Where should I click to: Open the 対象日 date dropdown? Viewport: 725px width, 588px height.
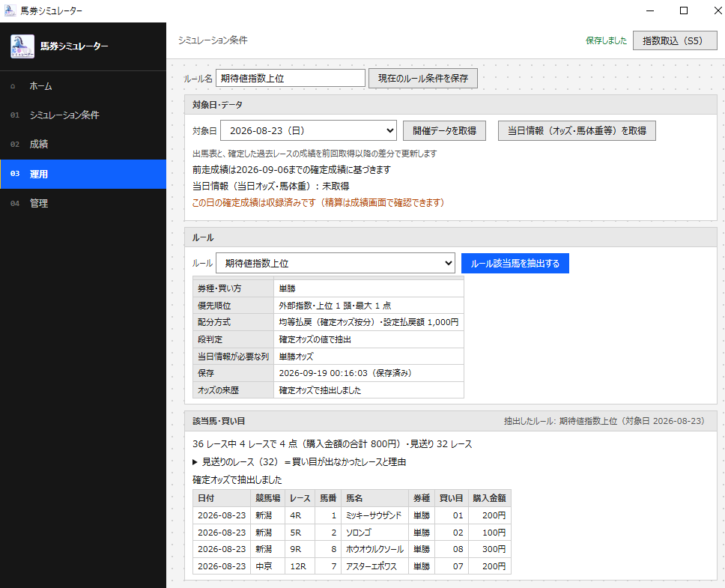tap(309, 131)
